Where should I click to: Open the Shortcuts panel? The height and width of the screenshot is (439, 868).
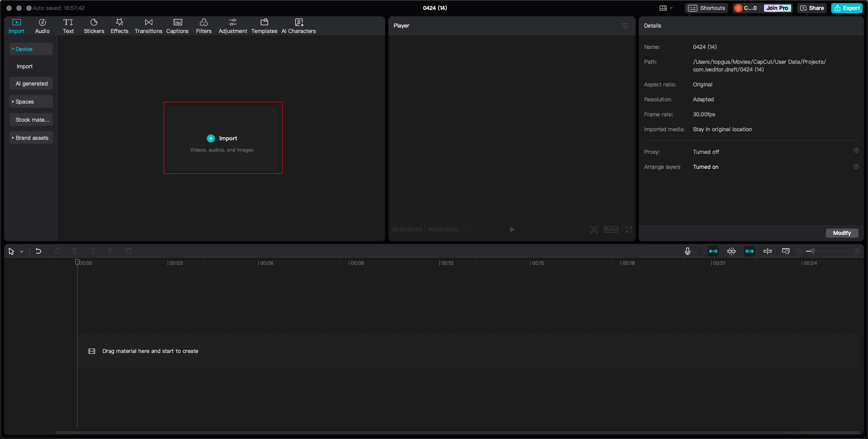click(707, 8)
